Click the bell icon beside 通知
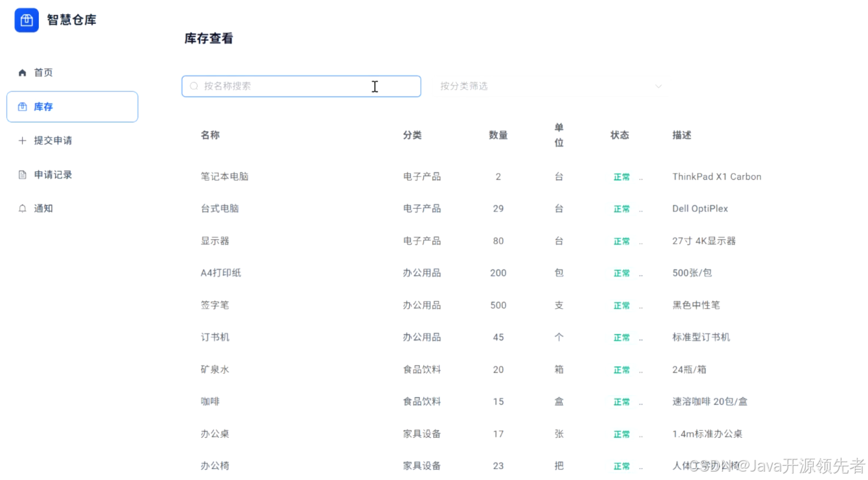The image size is (868, 480). 22,209
